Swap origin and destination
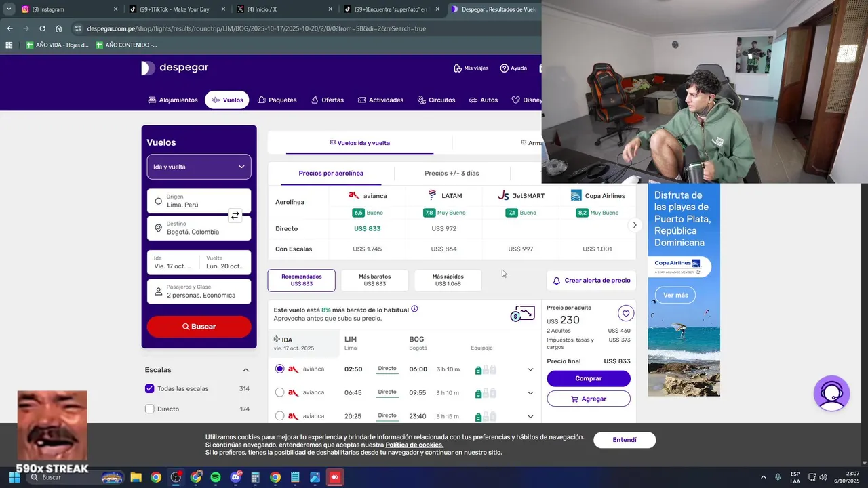The width and height of the screenshot is (868, 488). [235, 216]
